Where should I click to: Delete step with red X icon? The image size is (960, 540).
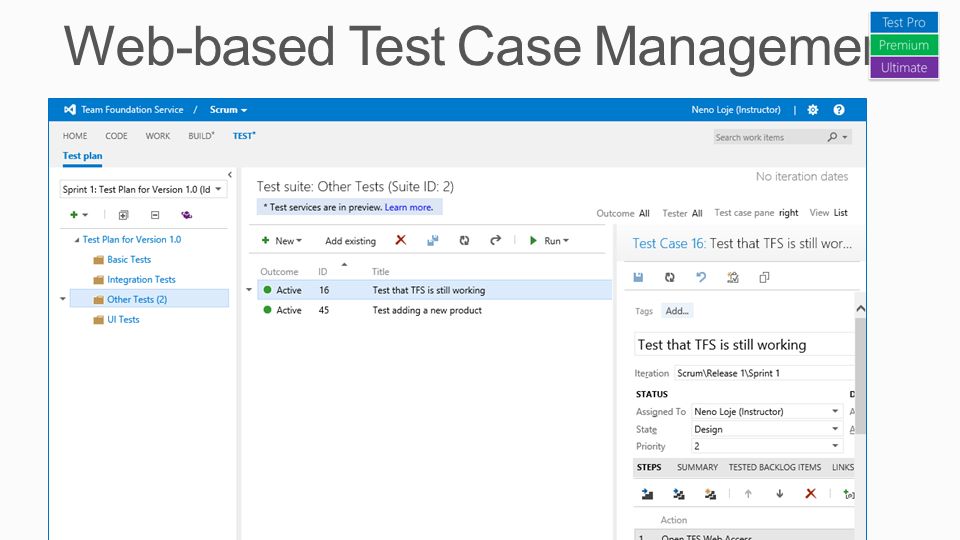(811, 493)
